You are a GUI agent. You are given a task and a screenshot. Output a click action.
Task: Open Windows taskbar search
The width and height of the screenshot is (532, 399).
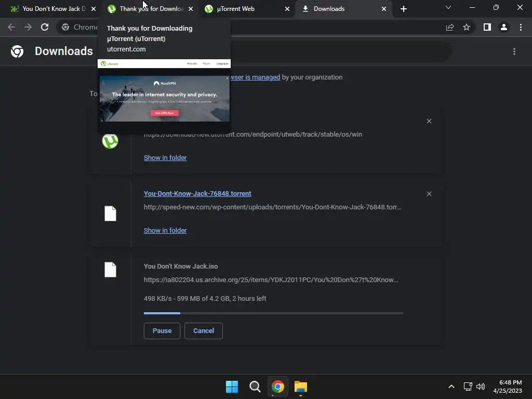(255, 387)
